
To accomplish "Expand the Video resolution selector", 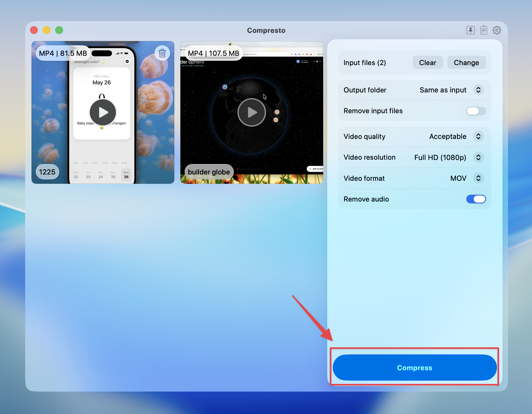I will coord(478,157).
